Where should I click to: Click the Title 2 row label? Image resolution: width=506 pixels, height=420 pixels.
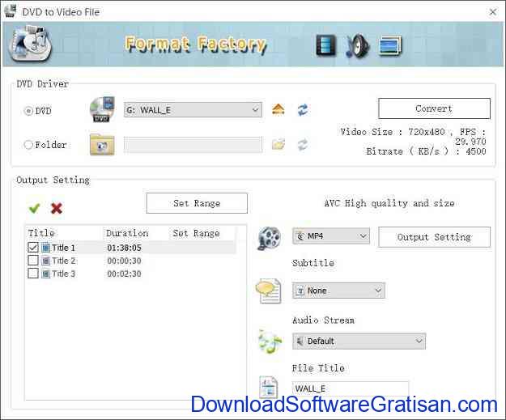click(x=63, y=261)
